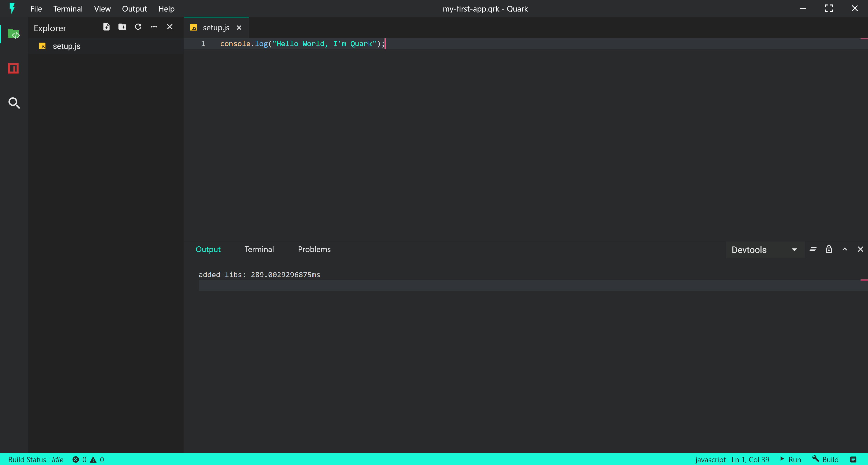Screen dimensions: 868x465
Task: Click the editor scrollbar track marker
Action: (864, 39)
